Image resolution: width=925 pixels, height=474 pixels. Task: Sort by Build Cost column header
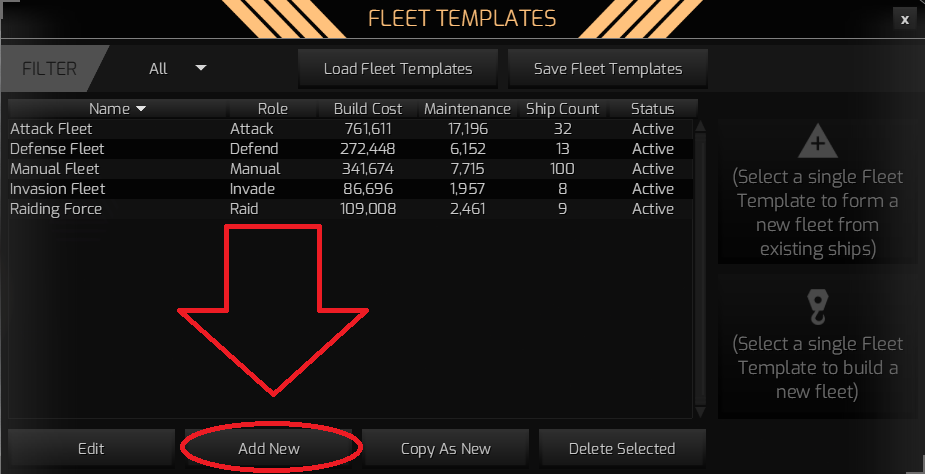pos(368,108)
